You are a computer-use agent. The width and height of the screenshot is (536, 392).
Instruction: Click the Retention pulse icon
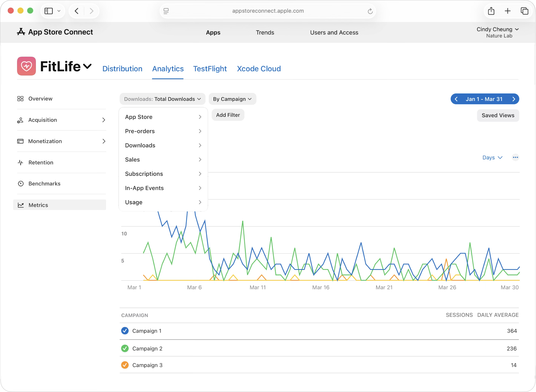[x=20, y=162]
